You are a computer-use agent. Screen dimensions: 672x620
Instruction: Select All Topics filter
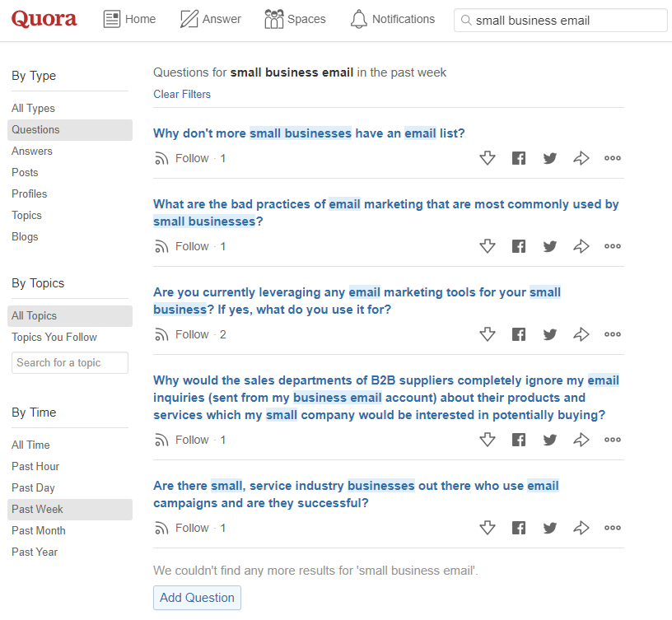pos(70,316)
